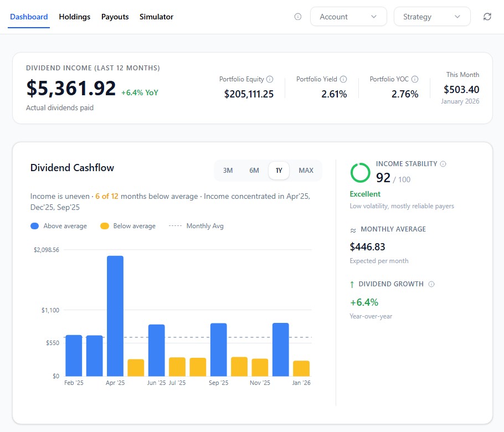The height and width of the screenshot is (432, 504).
Task: Click the Portfolio Equity info icon
Action: click(270, 79)
